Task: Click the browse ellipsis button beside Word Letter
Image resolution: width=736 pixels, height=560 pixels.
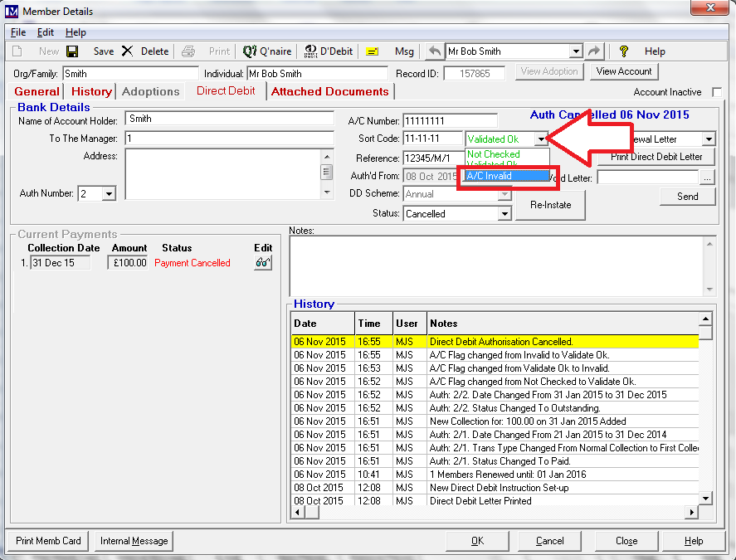Action: click(x=707, y=178)
